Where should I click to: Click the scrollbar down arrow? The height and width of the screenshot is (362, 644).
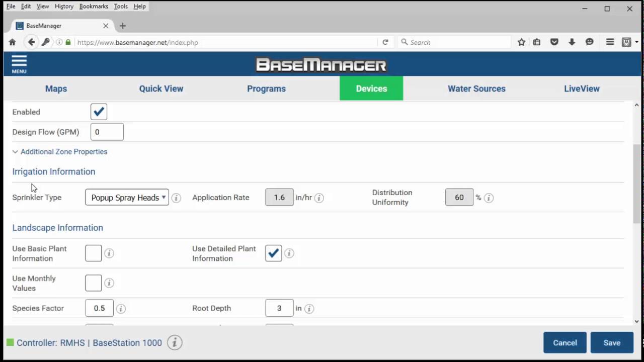point(637,321)
